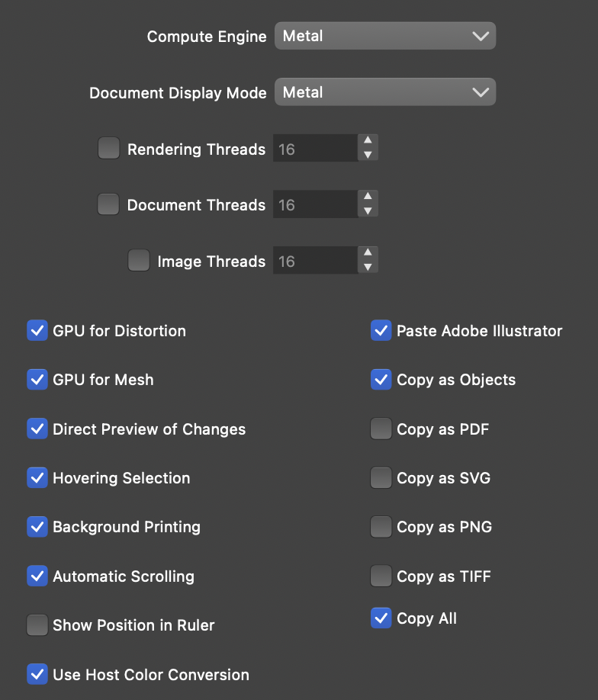Click the Image Threads number field
This screenshot has height=700, width=598.
(315, 261)
